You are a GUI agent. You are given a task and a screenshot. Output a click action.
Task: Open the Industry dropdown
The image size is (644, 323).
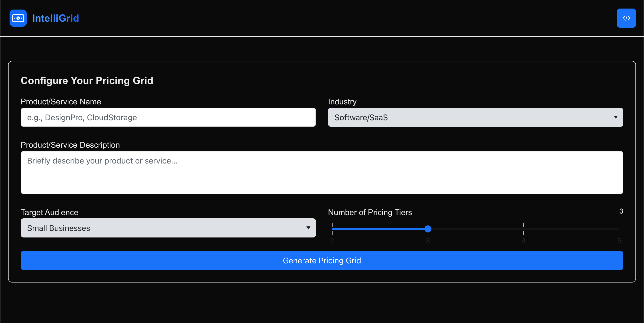tap(475, 117)
